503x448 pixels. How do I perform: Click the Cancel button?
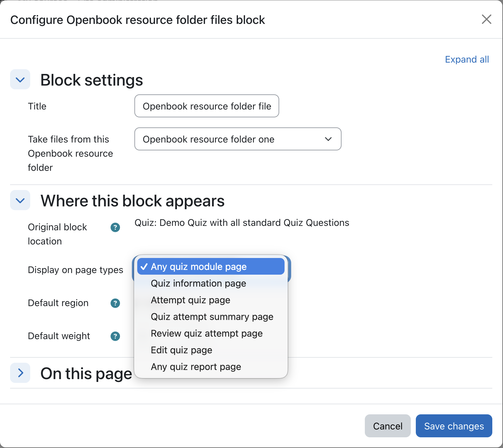pyautogui.click(x=388, y=426)
